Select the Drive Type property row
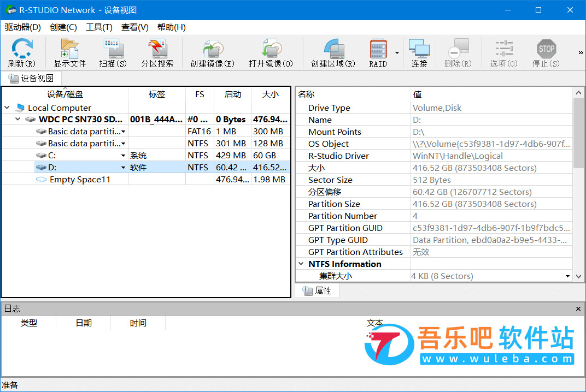This screenshot has height=392, width=586. click(434, 108)
